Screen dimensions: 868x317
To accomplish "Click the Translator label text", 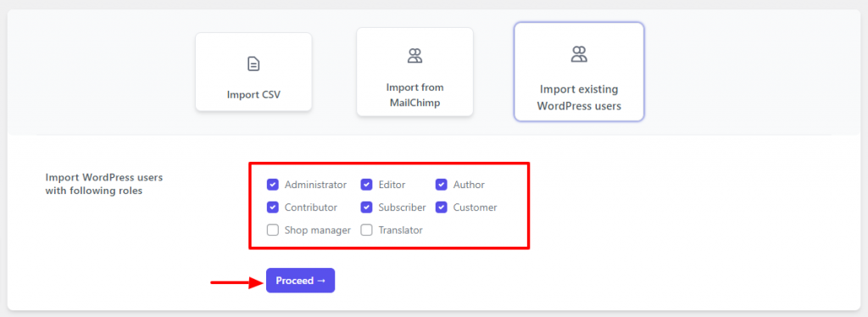I will pyautogui.click(x=401, y=231).
